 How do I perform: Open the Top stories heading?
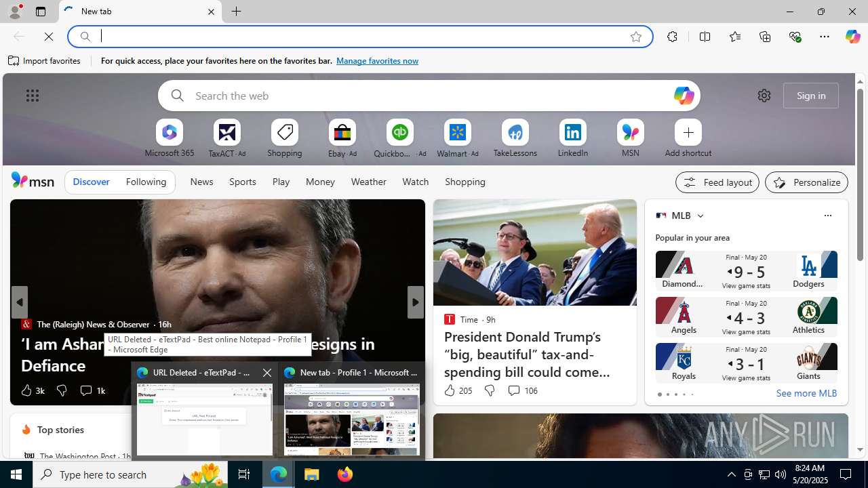point(60,430)
